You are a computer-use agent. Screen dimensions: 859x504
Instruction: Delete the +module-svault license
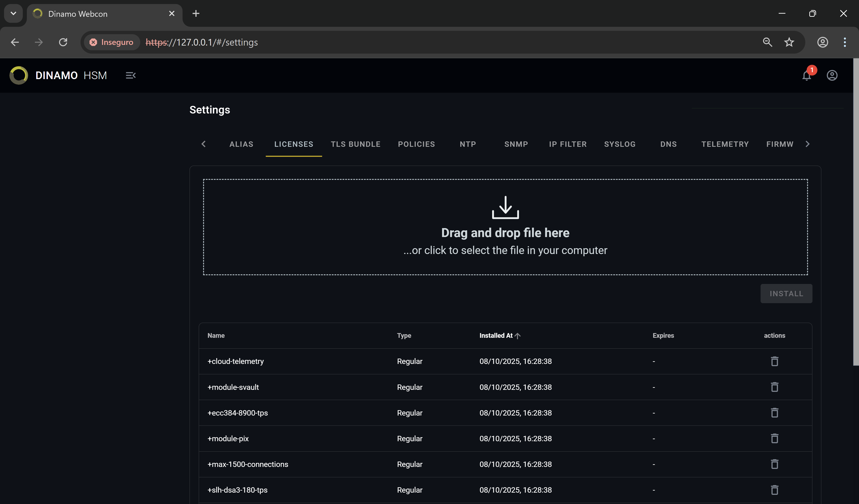tap(774, 387)
